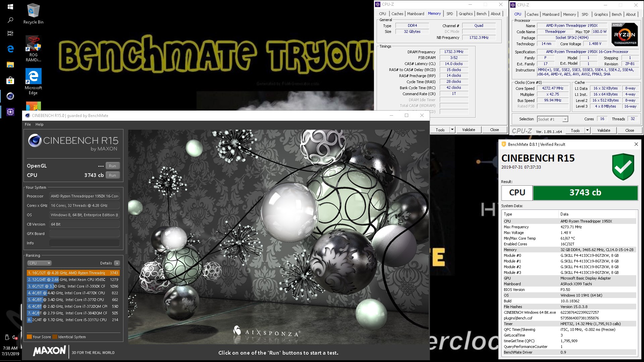Viewport: 644px width, 362px height.
Task: Open the Ranking CPU dropdown
Action: pos(39,263)
